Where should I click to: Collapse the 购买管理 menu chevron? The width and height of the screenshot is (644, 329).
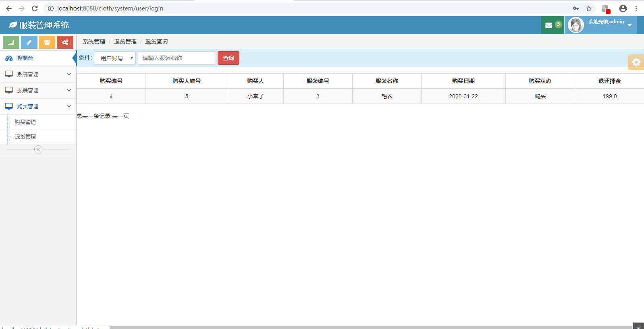[x=69, y=106]
